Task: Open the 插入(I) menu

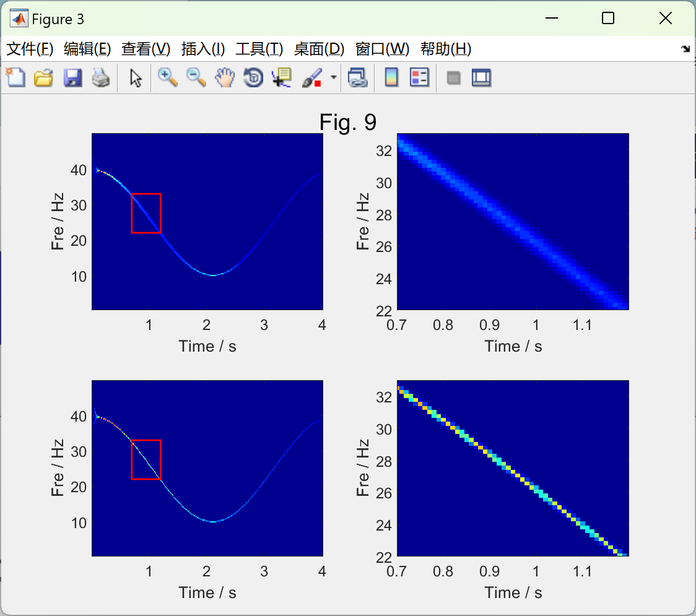Action: tap(203, 49)
